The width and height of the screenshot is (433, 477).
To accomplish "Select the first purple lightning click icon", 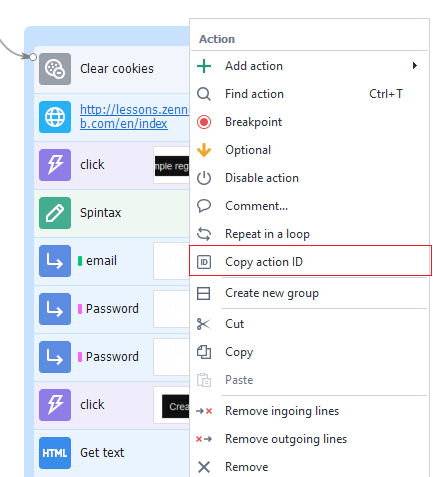I will pos(55,165).
